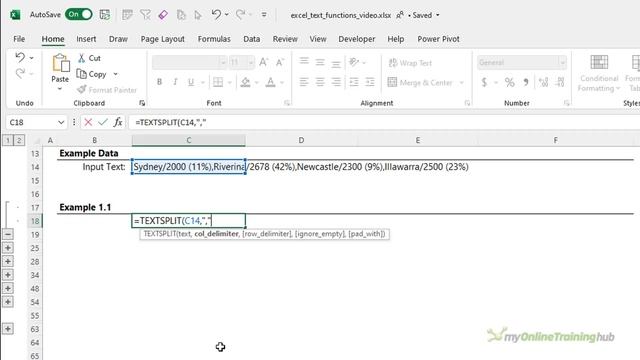Image resolution: width=640 pixels, height=360 pixels.
Task: Click the Percent Style icon
Action: pos(509,82)
